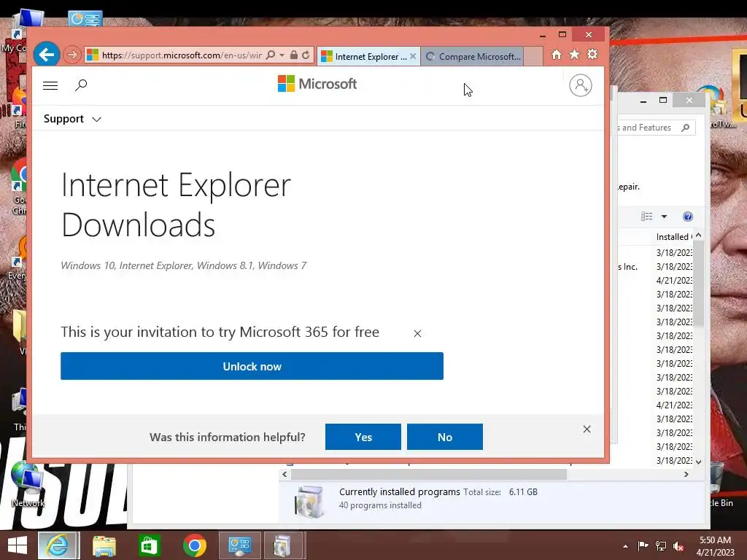
Task: Click the horizontal scrollbar thumb in Programs window
Action: click(429, 474)
